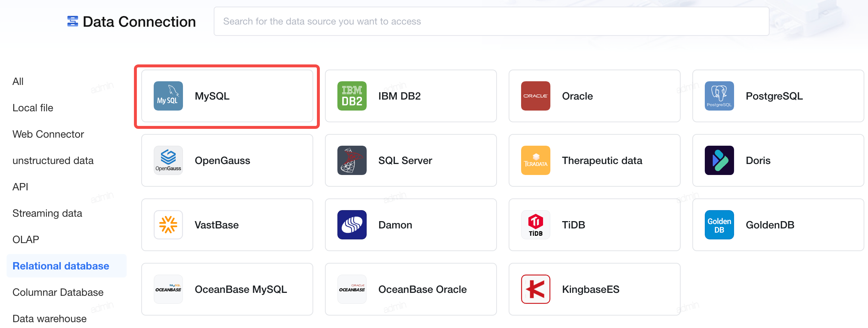Switch to the All category
Viewport: 868px width, 328px height.
pos(18,81)
